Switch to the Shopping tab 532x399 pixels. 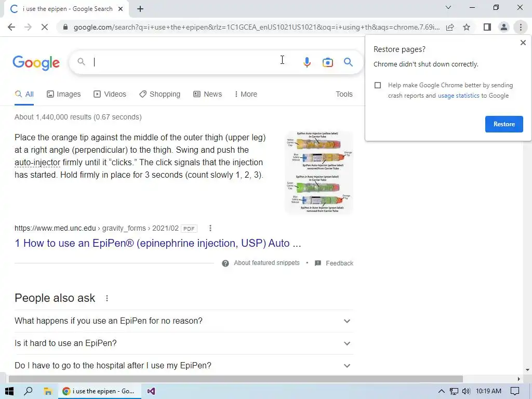pyautogui.click(x=160, y=95)
